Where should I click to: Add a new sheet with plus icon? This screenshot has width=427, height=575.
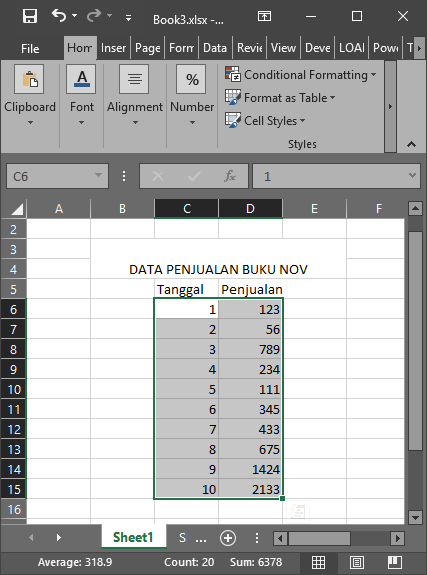[227, 538]
